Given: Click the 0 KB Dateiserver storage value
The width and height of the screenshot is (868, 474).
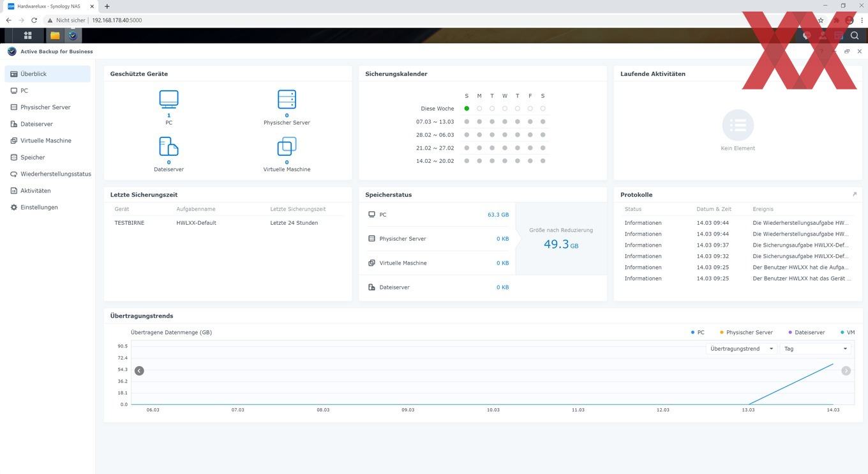Looking at the screenshot, I should click(x=503, y=287).
